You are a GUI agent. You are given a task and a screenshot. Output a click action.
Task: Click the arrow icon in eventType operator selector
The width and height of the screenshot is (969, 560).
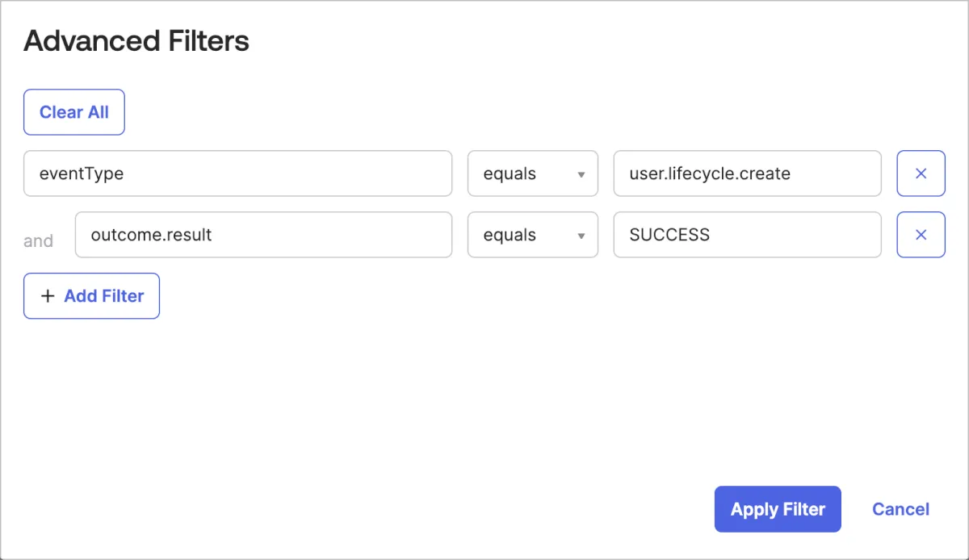tap(581, 174)
